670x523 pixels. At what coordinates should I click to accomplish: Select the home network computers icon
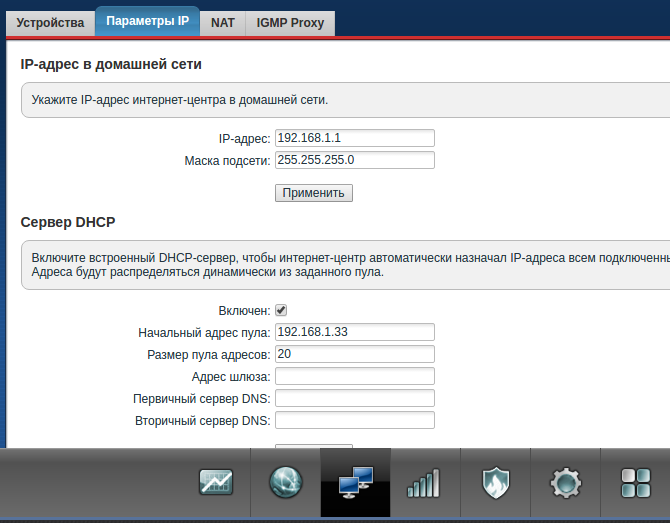click(356, 482)
